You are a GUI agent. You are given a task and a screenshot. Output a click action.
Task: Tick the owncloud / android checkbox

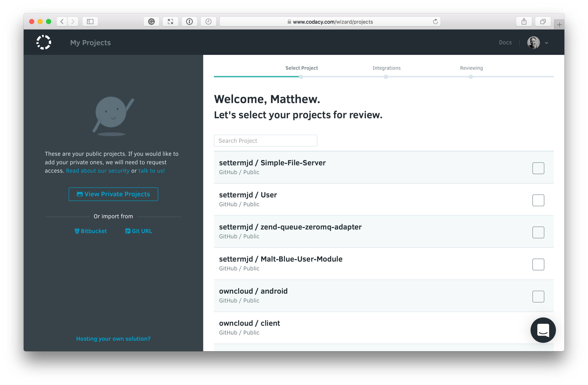[538, 297]
